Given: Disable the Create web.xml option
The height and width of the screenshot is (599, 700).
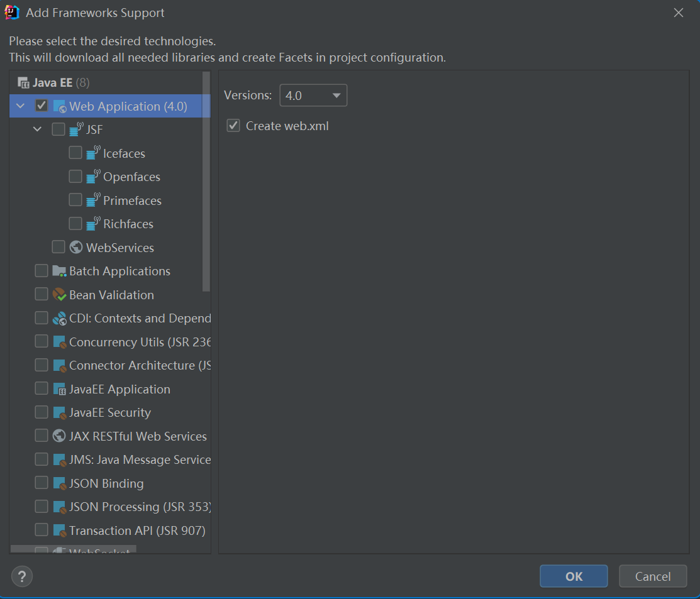Looking at the screenshot, I should coord(233,126).
